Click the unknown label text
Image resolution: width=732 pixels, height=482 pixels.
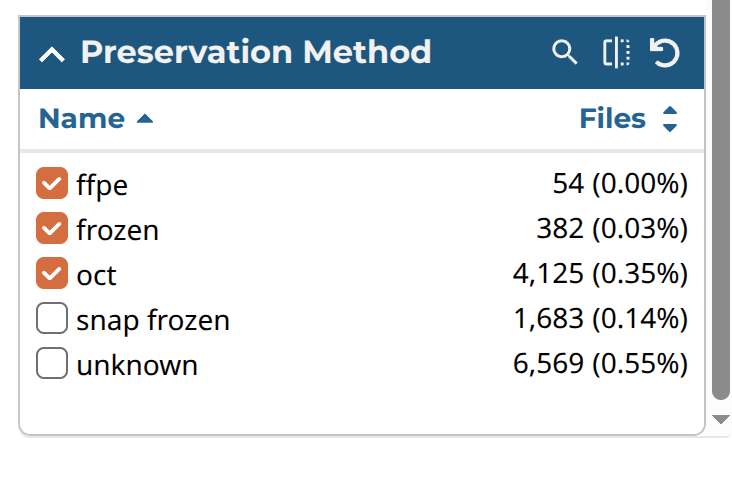(x=137, y=365)
